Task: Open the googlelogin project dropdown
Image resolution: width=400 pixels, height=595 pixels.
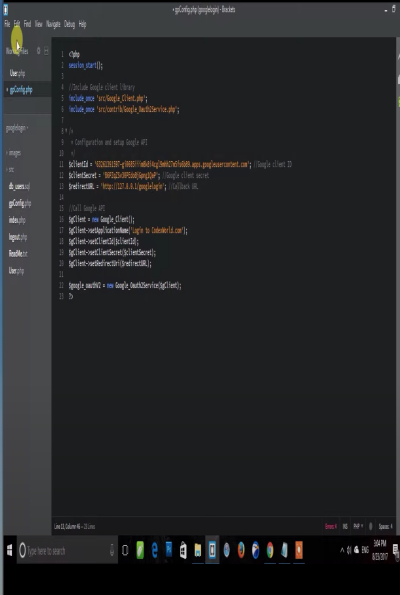Action: click(x=17, y=128)
